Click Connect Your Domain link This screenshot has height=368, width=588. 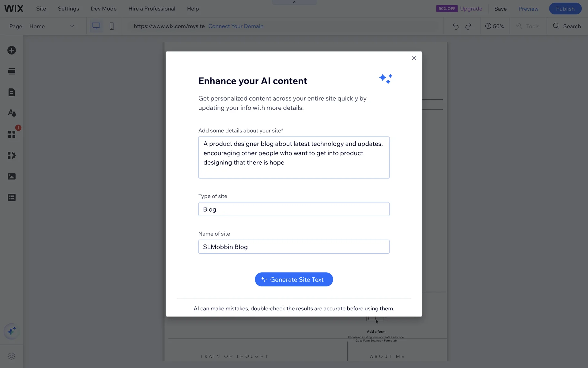[236, 26]
